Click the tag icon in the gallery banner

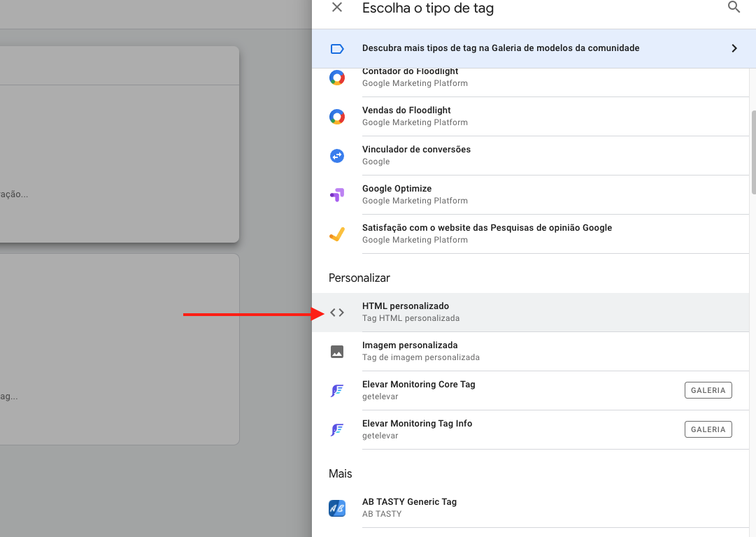pyautogui.click(x=337, y=48)
